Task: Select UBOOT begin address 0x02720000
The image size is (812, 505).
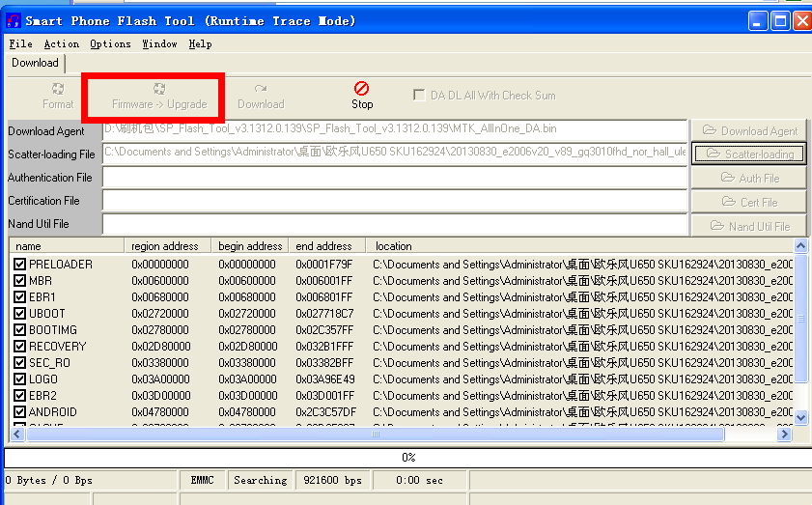Action: tap(247, 314)
